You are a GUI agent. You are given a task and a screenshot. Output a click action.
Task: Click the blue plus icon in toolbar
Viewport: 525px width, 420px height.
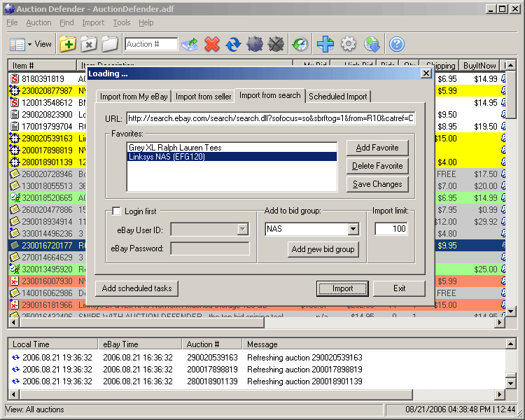pos(325,44)
